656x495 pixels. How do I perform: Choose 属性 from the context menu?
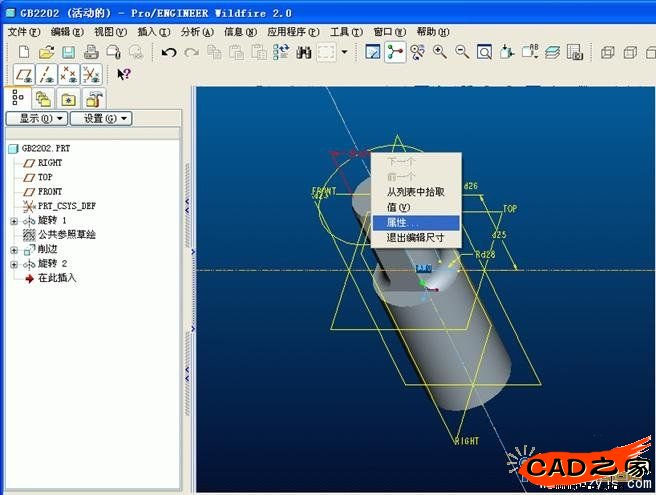(x=404, y=222)
